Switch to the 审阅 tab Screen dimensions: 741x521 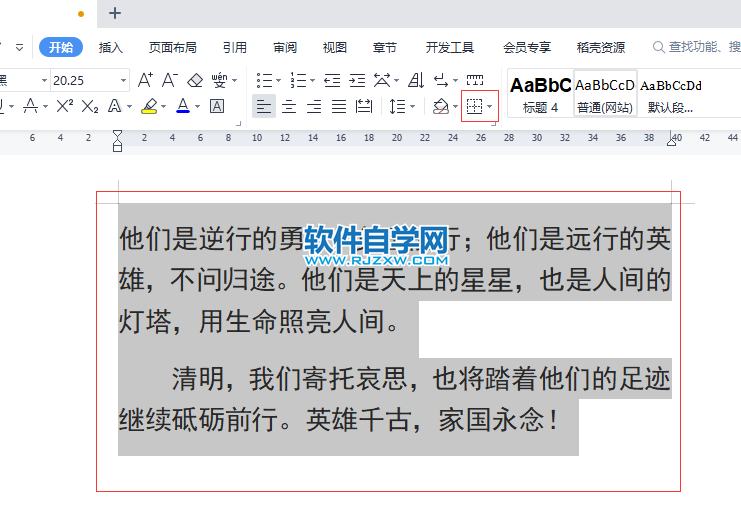pos(285,47)
